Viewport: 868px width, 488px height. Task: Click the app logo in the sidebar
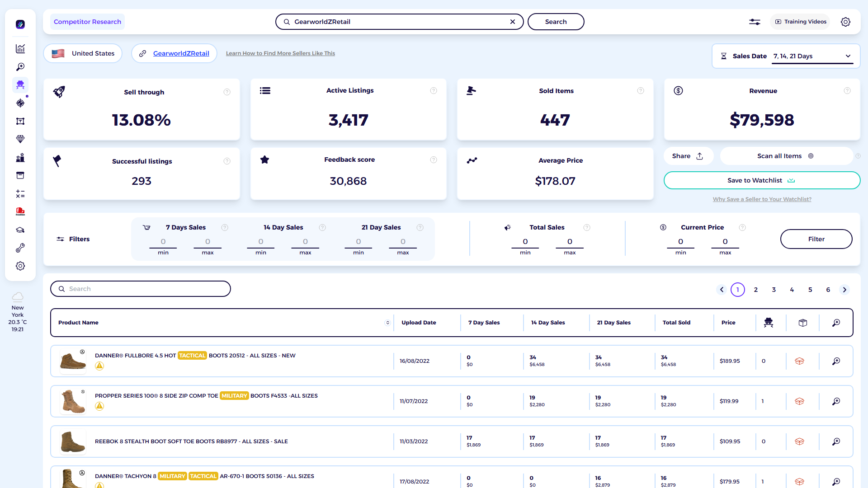[20, 24]
